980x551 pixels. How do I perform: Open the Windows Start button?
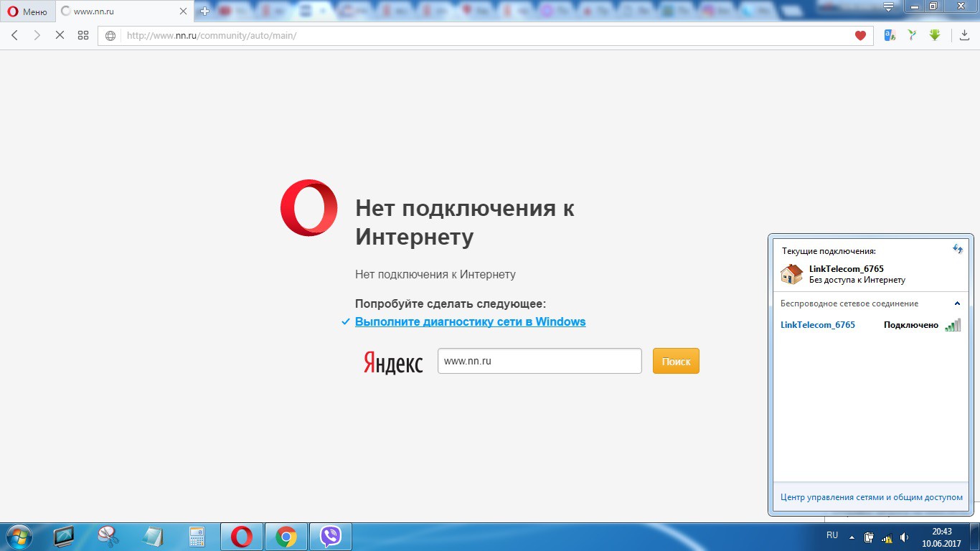(x=18, y=537)
